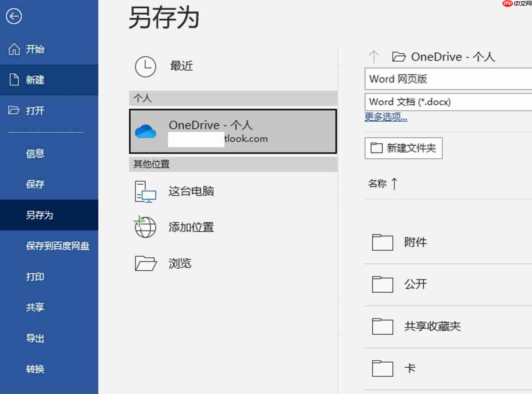532x394 pixels.
Task: Click the folder icon beside OneDrive - 个人 path
Action: coord(399,57)
